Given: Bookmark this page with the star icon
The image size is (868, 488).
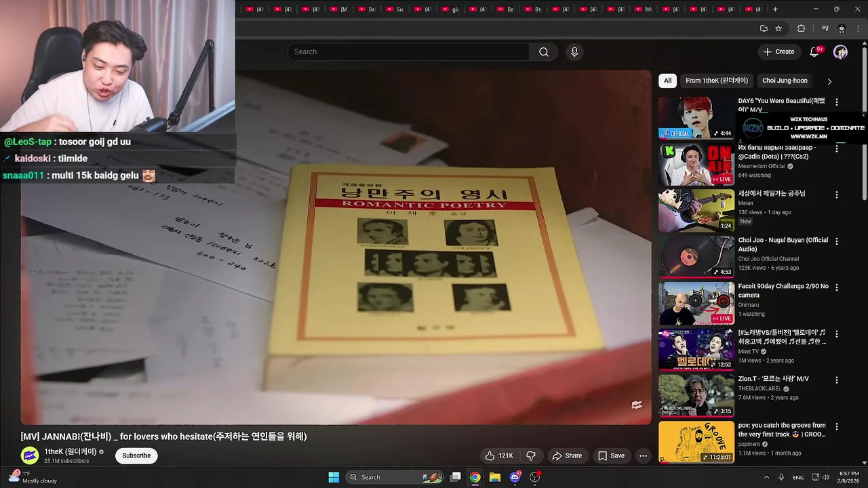Looking at the screenshot, I should click(x=778, y=28).
